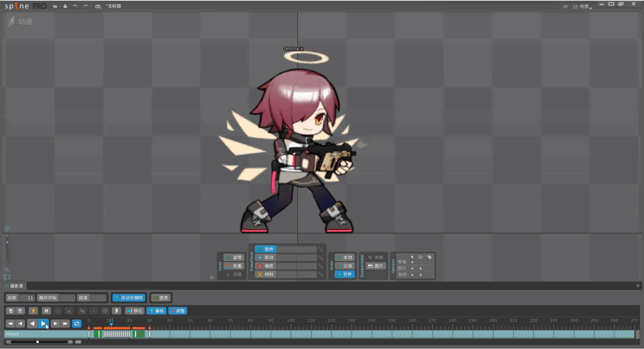Click the lock rows icon in dopesheet toolbar
Viewport: 644px width, 349px height.
click(46, 311)
